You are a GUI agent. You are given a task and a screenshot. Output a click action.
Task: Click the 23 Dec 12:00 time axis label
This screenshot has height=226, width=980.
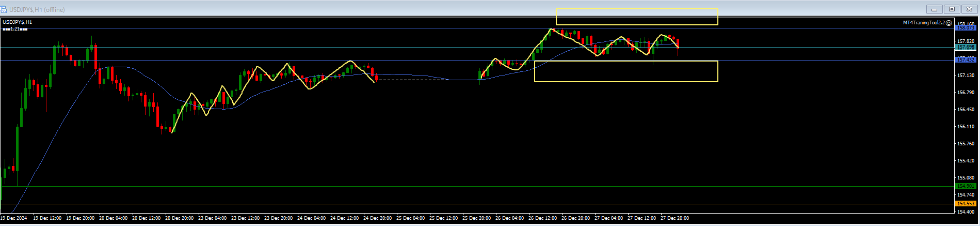[246, 218]
